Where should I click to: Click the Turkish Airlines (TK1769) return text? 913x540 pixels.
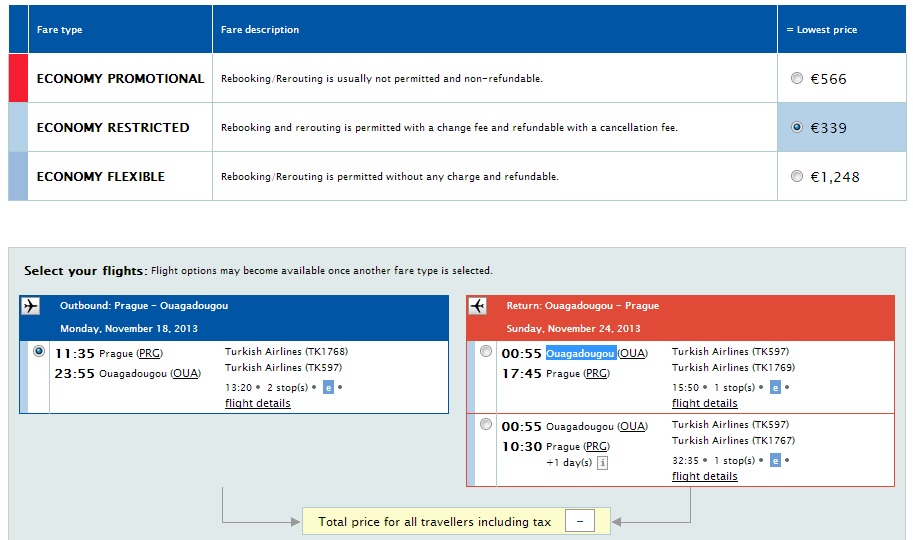733,368
